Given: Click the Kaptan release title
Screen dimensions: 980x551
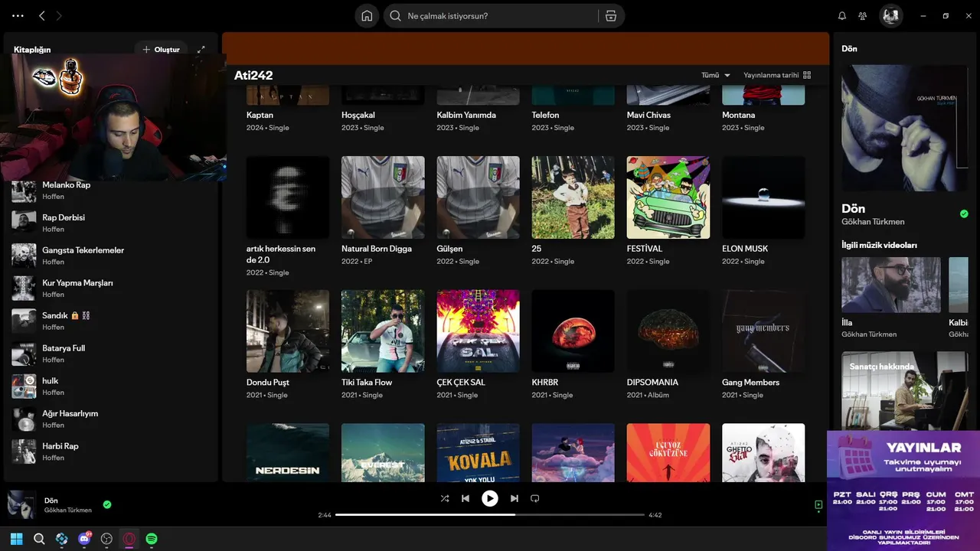Looking at the screenshot, I should point(260,115).
